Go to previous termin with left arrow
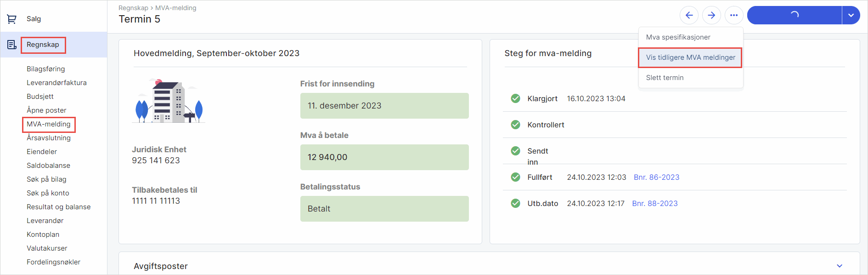 coord(689,15)
